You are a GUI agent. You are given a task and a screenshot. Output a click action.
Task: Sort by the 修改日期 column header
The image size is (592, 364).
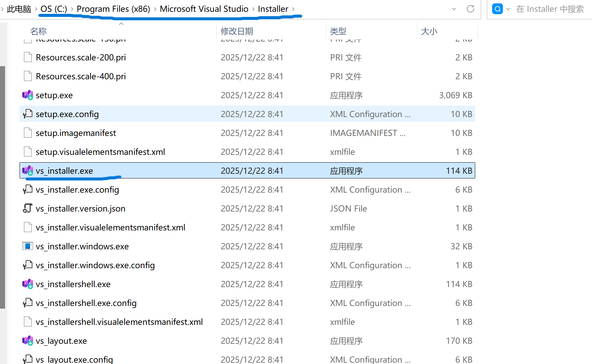237,31
